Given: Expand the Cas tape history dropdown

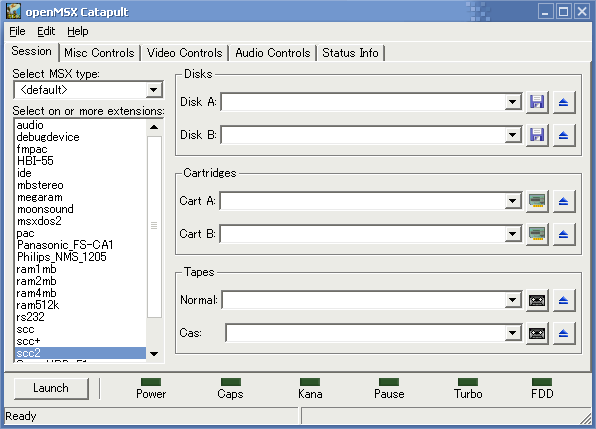Looking at the screenshot, I should (512, 333).
